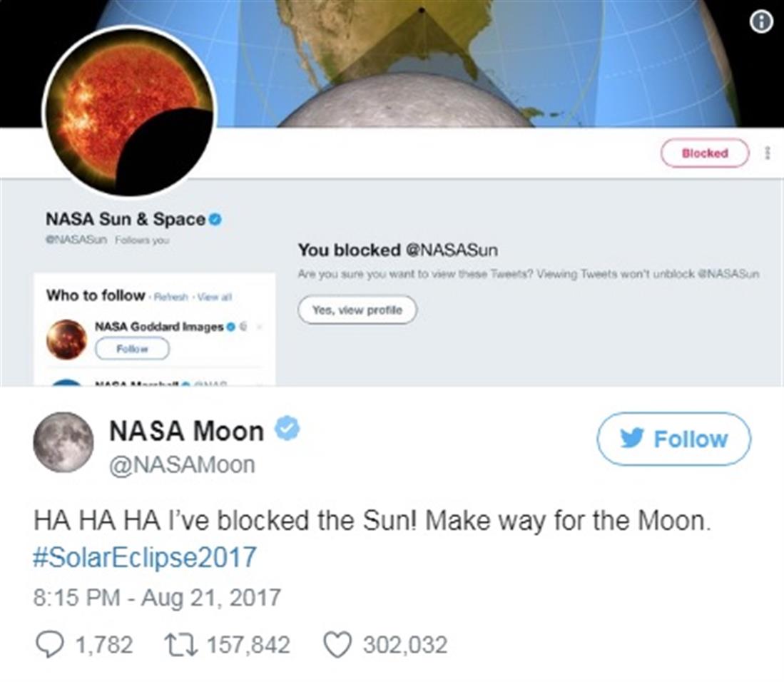Click the NASA Moon verified checkmark badge
This screenshot has width=784, height=682.
[x=287, y=429]
